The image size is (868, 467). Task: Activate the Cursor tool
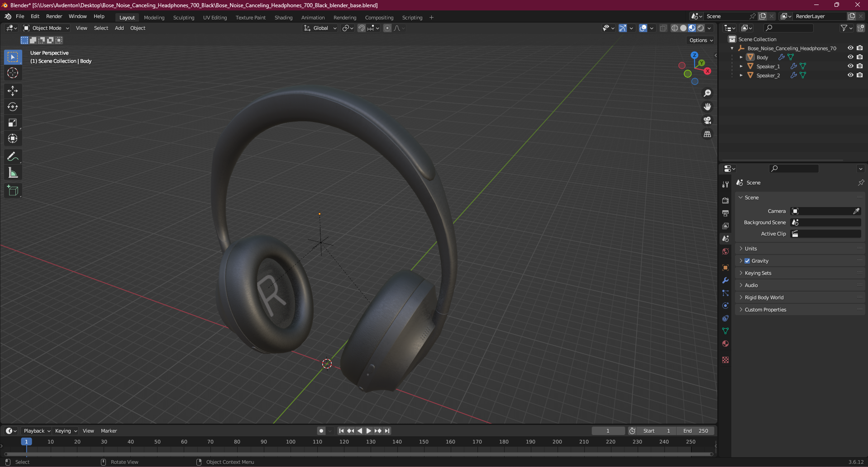tap(13, 73)
